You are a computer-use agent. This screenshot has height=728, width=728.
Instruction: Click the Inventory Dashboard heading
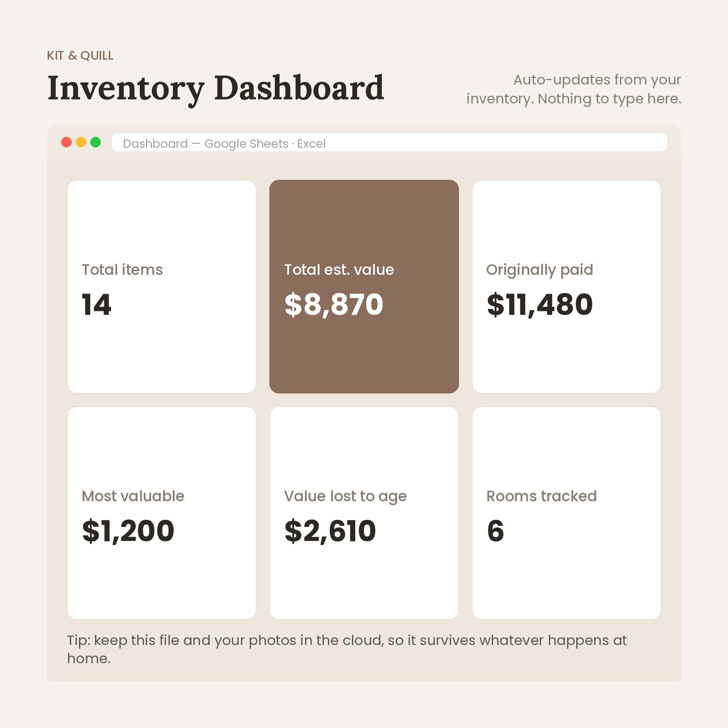click(x=215, y=89)
